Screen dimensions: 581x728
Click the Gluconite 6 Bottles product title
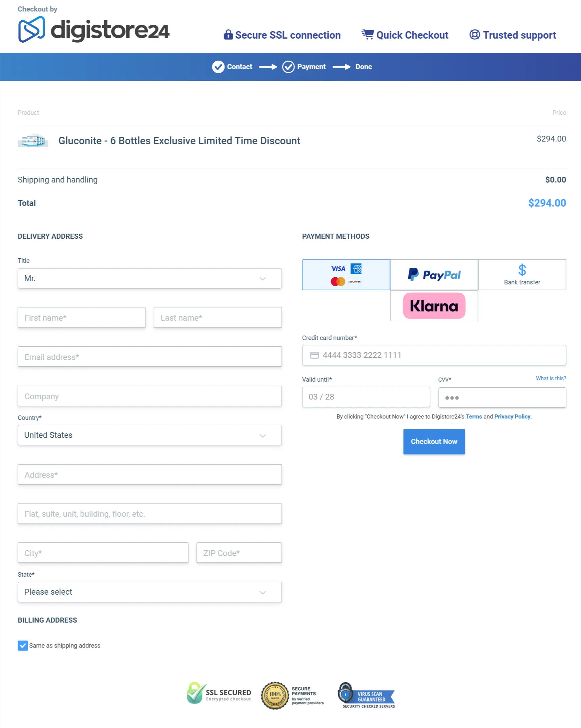pyautogui.click(x=179, y=141)
